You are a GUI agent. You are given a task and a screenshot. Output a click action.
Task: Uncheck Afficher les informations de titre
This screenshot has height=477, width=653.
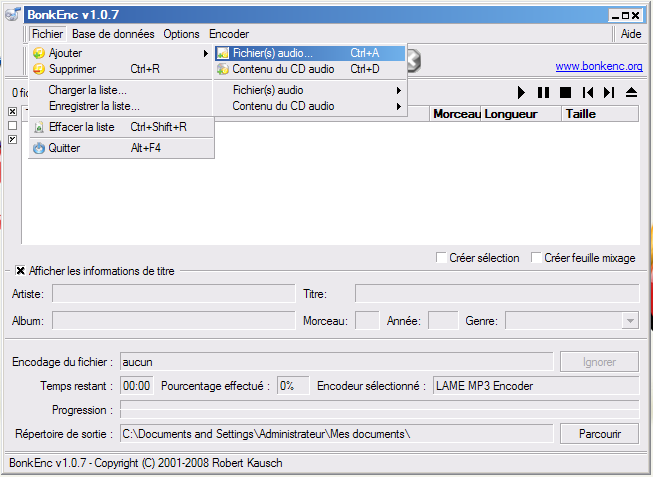click(20, 271)
